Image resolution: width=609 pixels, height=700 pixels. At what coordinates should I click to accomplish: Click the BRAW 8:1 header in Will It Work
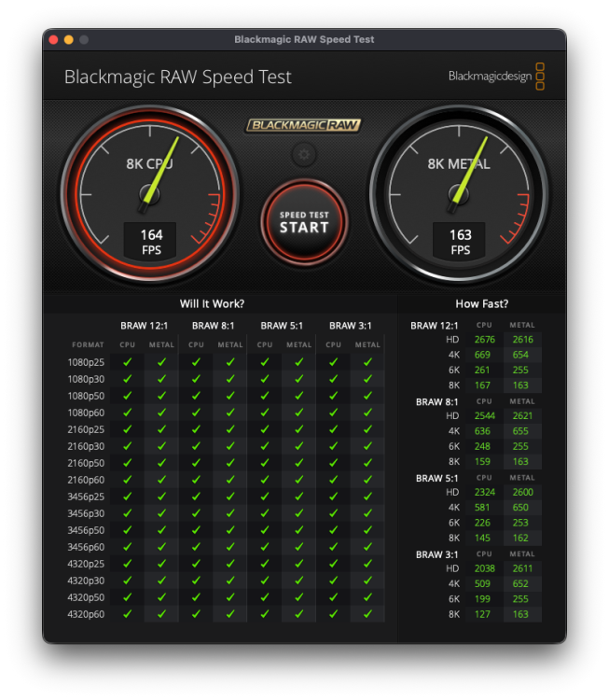pyautogui.click(x=213, y=326)
